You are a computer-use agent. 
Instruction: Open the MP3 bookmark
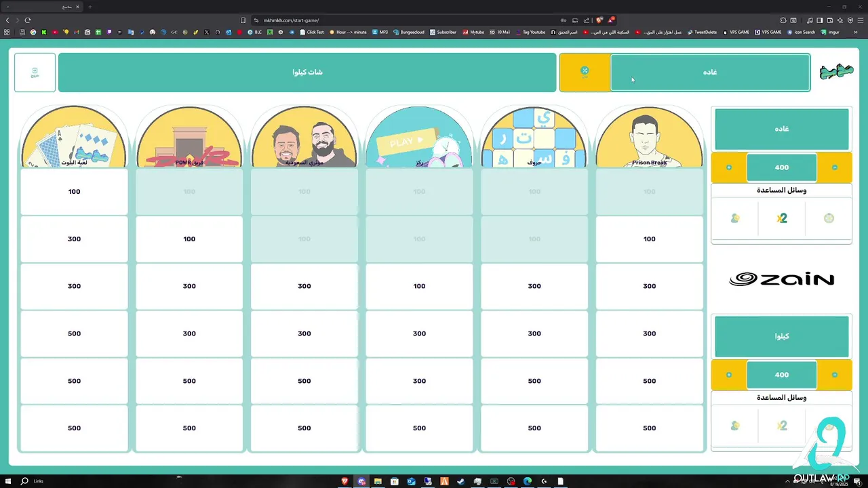[x=380, y=32]
